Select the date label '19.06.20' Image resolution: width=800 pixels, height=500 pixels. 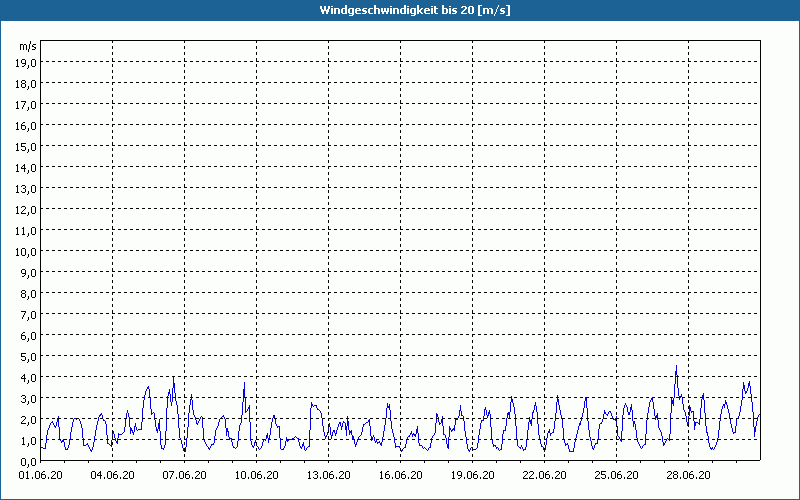472,475
